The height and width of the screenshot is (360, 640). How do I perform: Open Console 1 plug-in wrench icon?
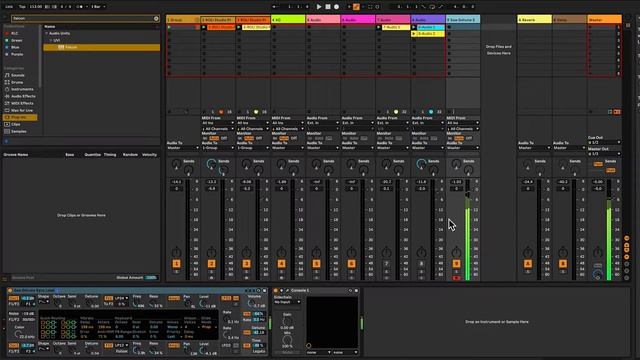[x=287, y=291]
